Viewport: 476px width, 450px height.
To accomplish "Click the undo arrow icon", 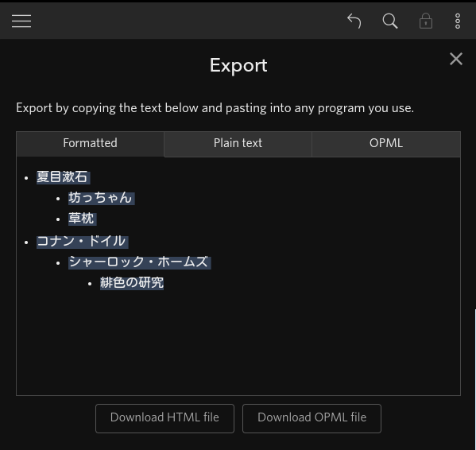I will (354, 21).
